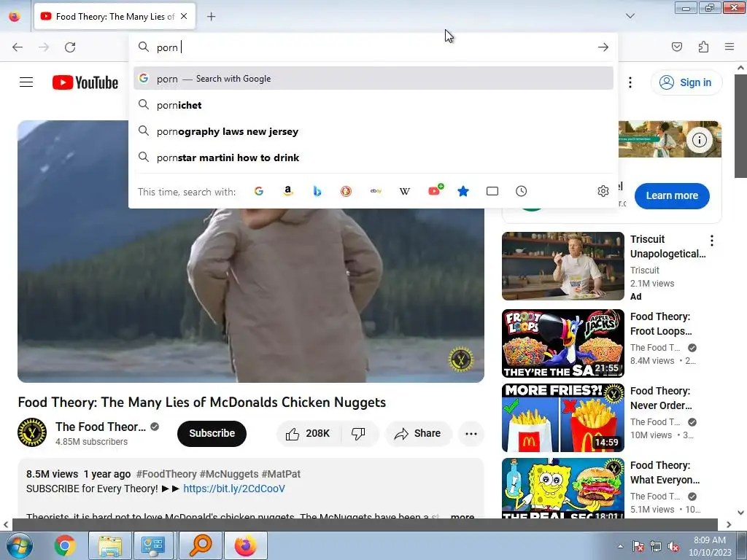
Task: Open Froot Loops video thumbnail
Action: (x=562, y=343)
